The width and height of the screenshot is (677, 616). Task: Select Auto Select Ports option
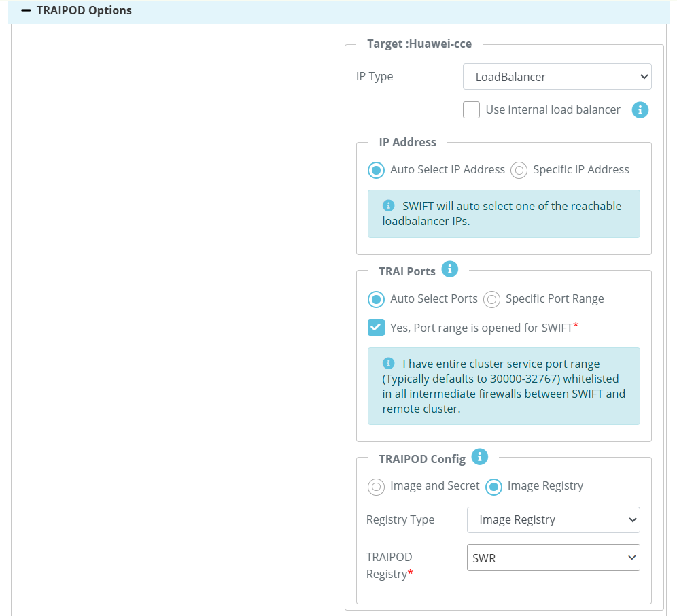[376, 299]
